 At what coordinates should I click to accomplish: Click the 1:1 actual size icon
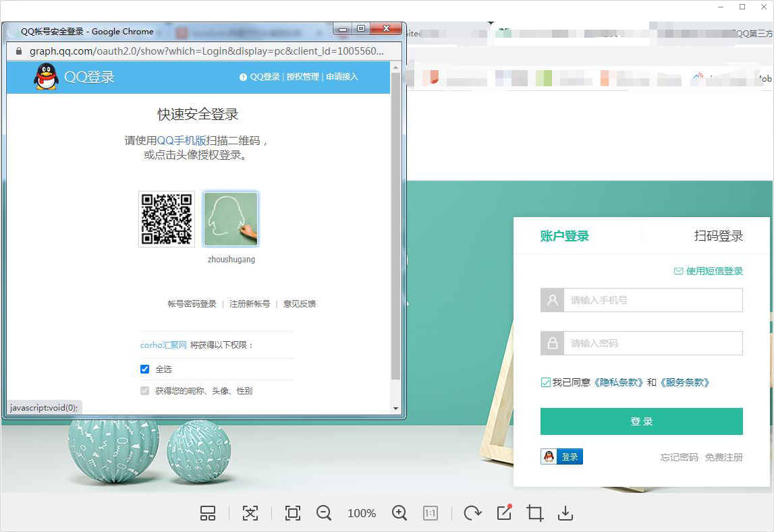point(431,513)
